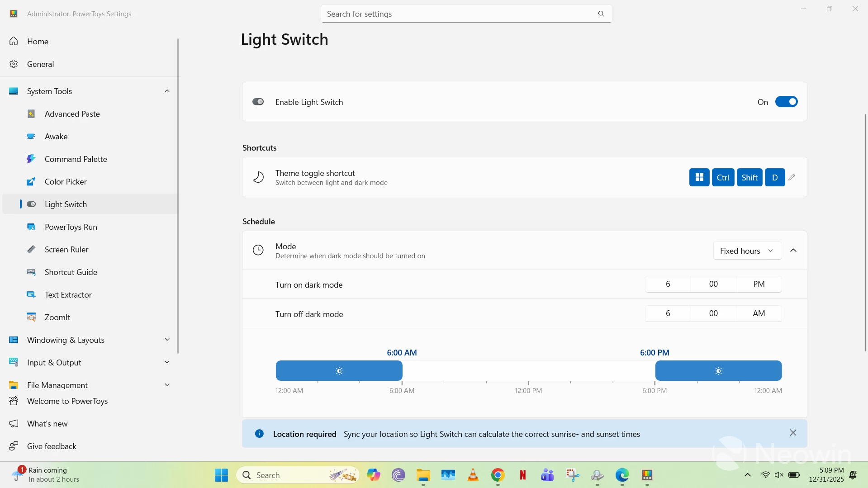
Task: Click the D shortcut key badge
Action: coord(775,177)
